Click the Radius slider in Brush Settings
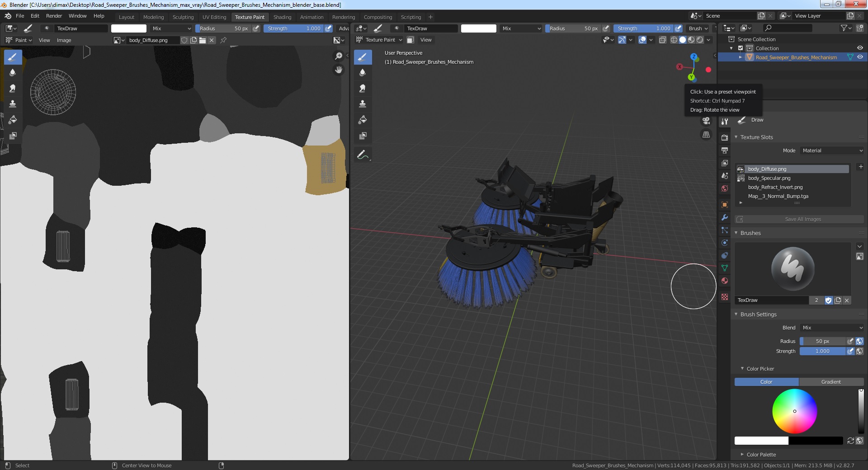The height and width of the screenshot is (470, 868). 822,341
